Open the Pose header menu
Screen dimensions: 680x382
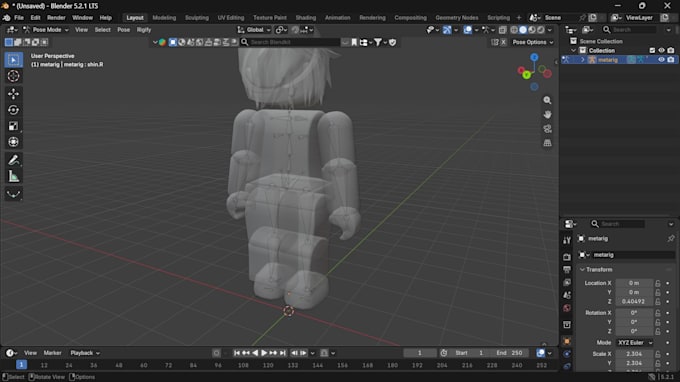pyautogui.click(x=124, y=30)
